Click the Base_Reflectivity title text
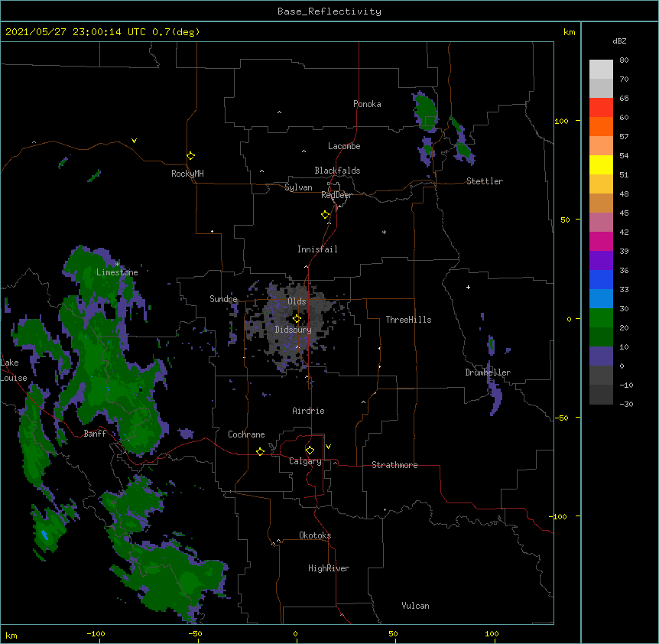 coord(329,11)
